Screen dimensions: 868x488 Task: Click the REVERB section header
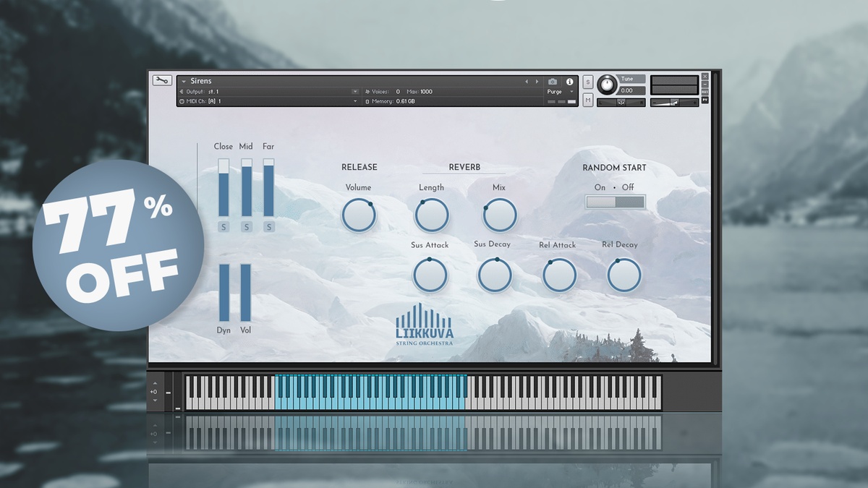464,167
